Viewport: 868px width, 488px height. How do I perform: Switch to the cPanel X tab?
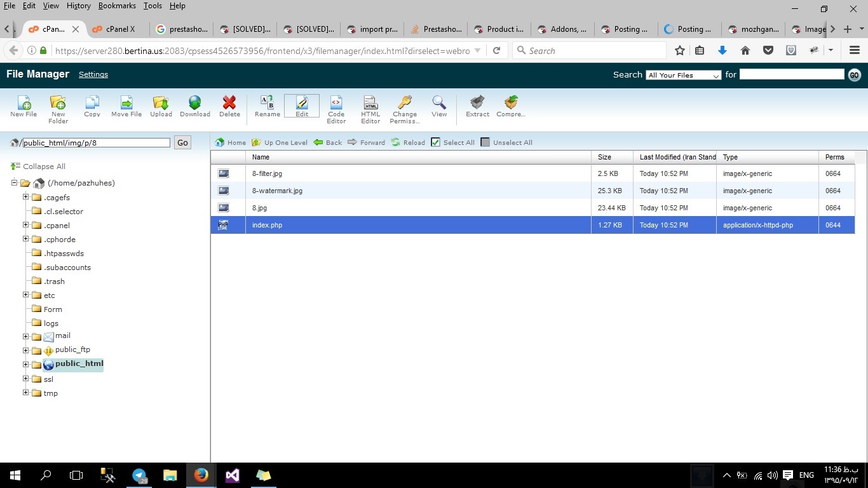pos(119,29)
